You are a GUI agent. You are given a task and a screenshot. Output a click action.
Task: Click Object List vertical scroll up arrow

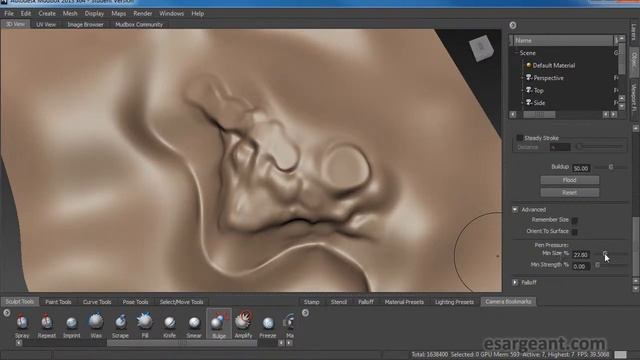coord(622,39)
